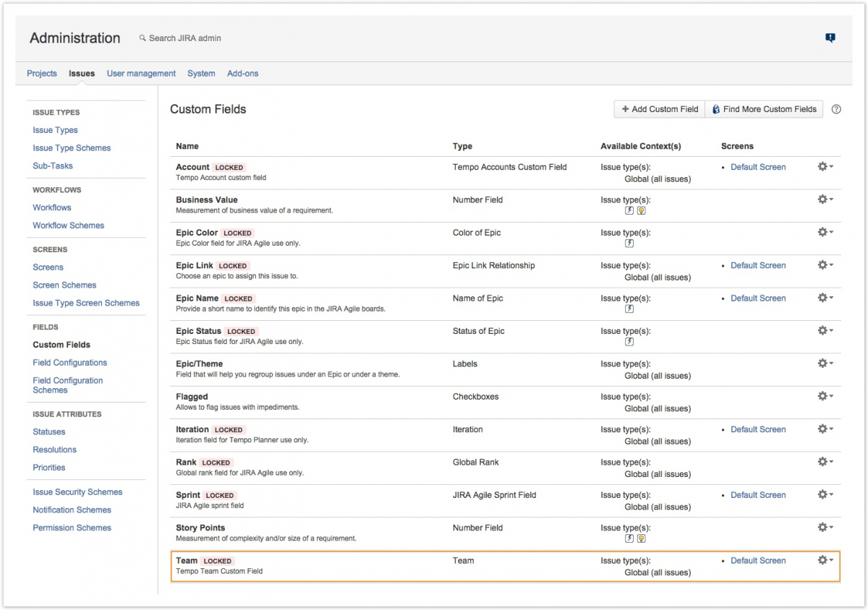This screenshot has height=610, width=868.
Task: Go to the Projects tab
Action: coord(42,74)
